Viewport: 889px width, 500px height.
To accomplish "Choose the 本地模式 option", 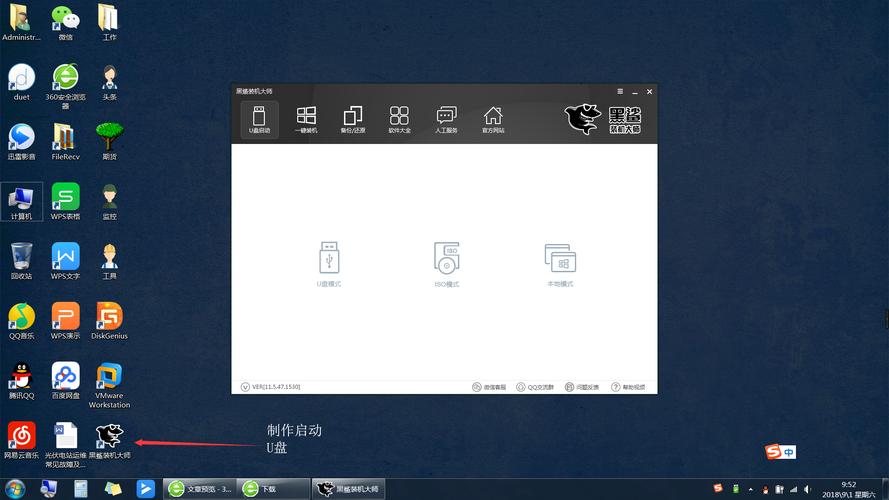I will [x=560, y=264].
